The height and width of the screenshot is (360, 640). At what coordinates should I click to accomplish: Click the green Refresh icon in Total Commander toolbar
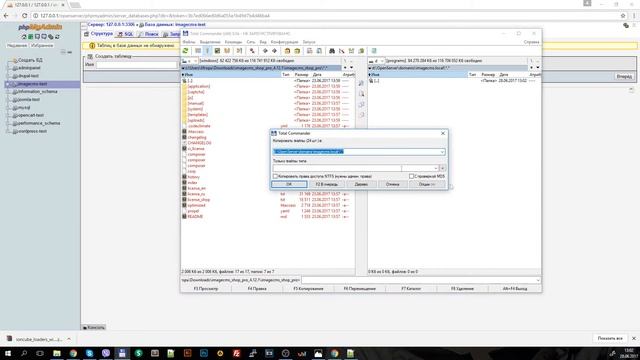coord(185,51)
